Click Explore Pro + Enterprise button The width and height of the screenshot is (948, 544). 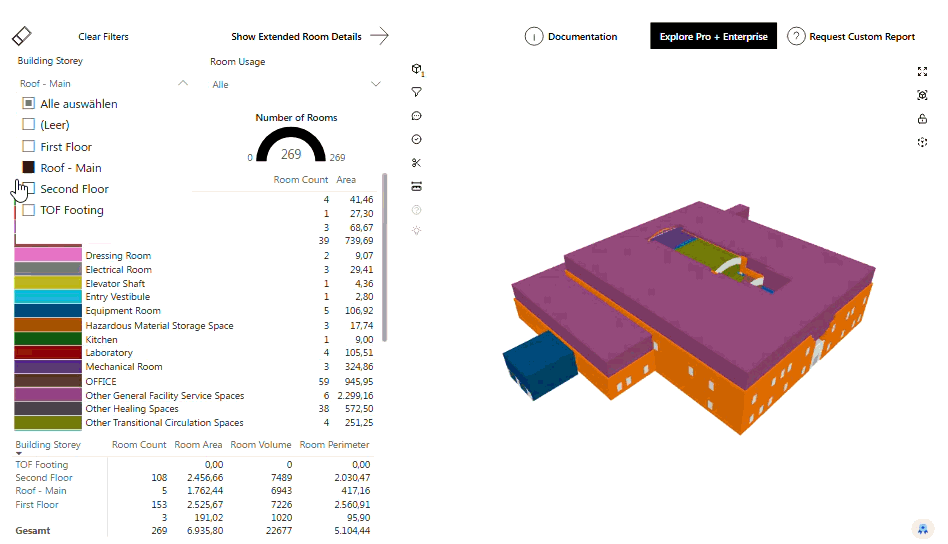tap(713, 36)
